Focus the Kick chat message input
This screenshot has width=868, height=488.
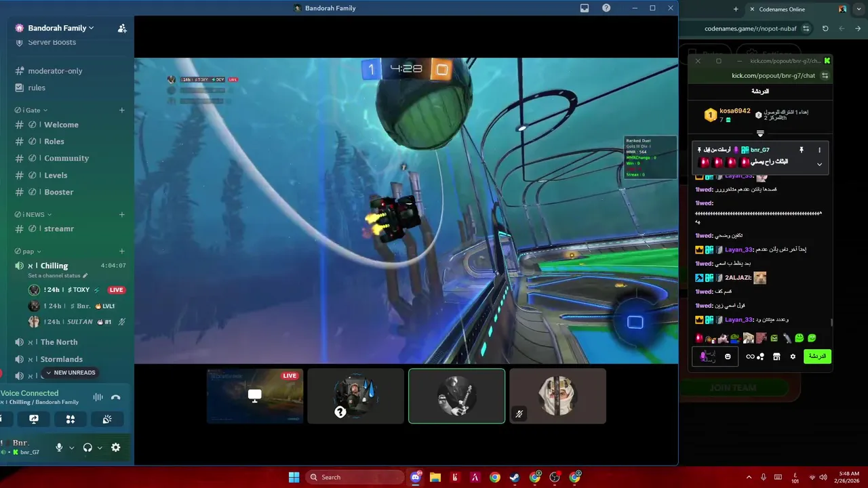714,357
